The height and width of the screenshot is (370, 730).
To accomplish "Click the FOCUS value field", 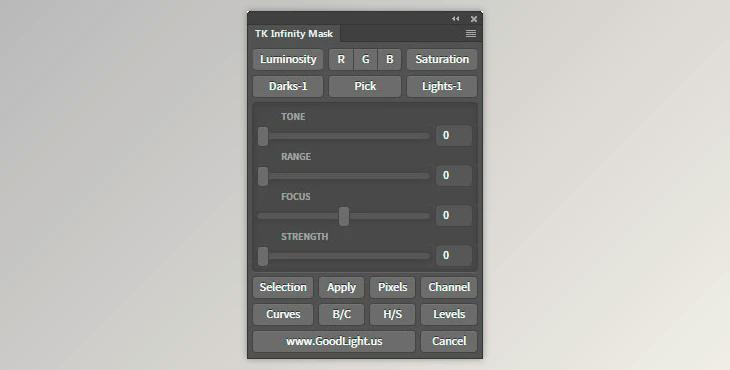I will [x=454, y=215].
